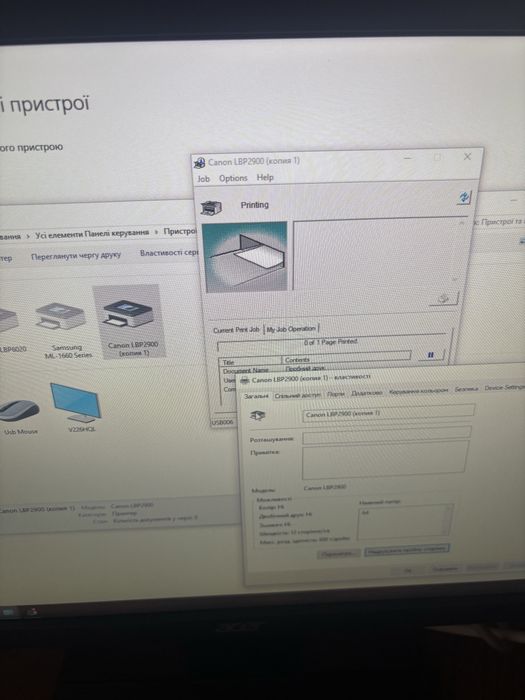Click the print test page button

pos(407,550)
